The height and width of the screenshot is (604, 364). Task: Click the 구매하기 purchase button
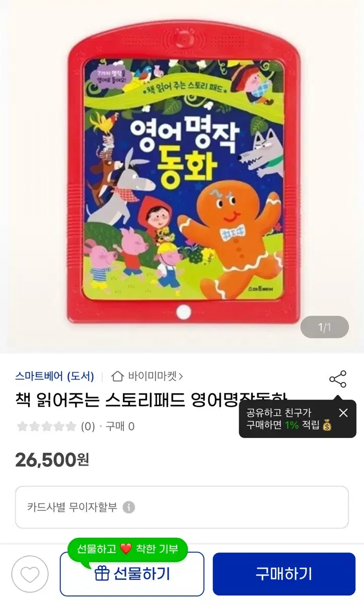[284, 574]
